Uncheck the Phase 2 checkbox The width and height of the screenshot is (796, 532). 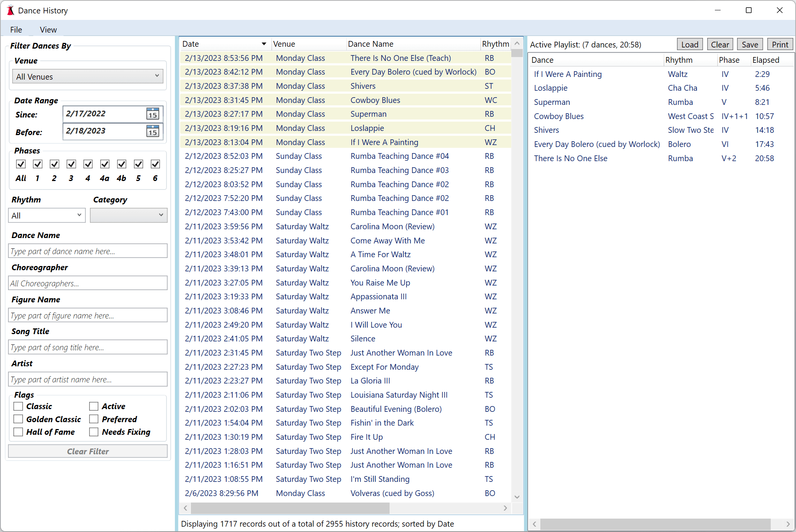[x=54, y=164]
